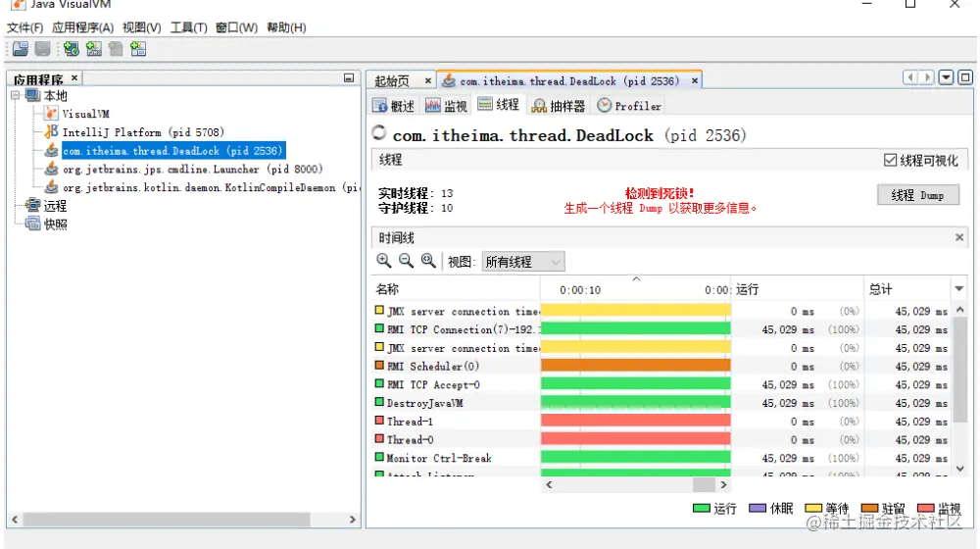Click the last toolbar icon with green plus
Image resolution: width=980 pixels, height=549 pixels.
138,49
